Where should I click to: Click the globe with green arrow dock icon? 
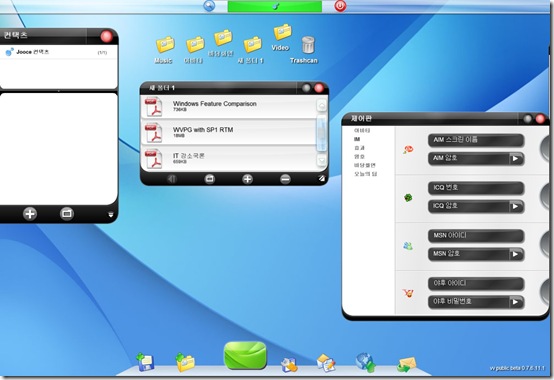[x=365, y=362]
